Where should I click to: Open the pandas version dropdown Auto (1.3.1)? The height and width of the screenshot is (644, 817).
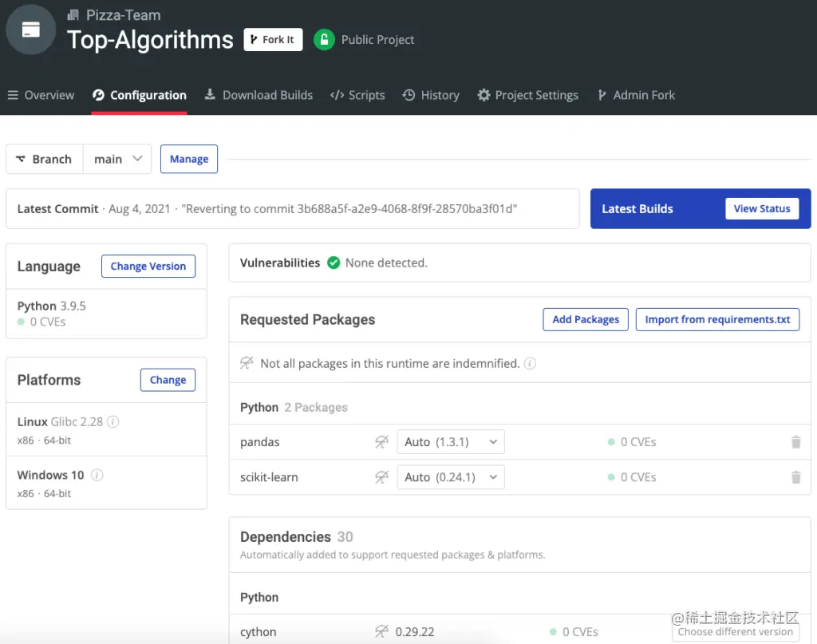(451, 442)
